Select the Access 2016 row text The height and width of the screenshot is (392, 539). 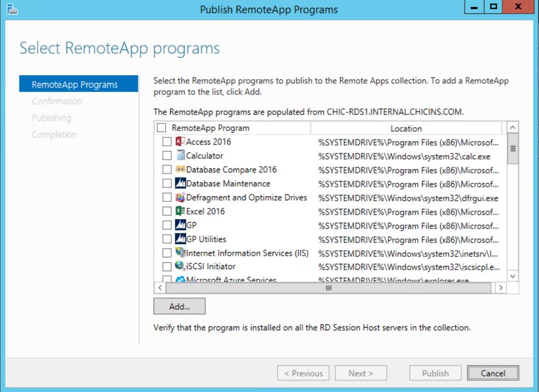click(209, 142)
